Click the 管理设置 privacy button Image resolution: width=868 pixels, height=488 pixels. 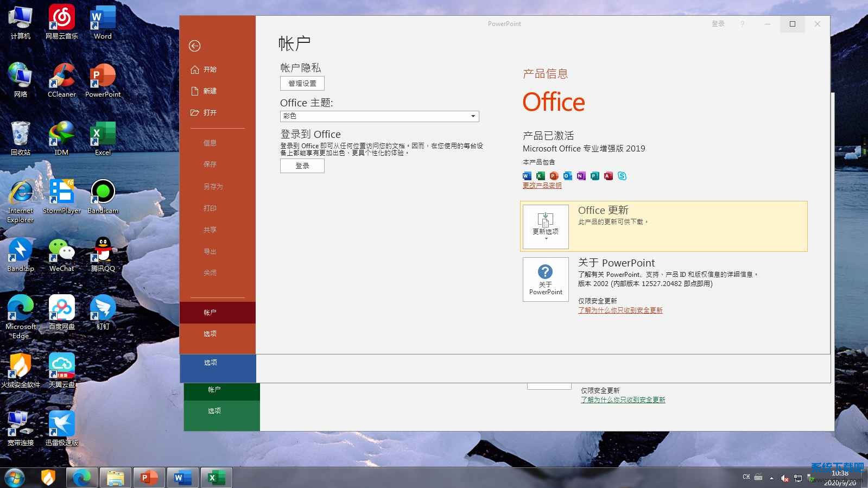tap(302, 84)
